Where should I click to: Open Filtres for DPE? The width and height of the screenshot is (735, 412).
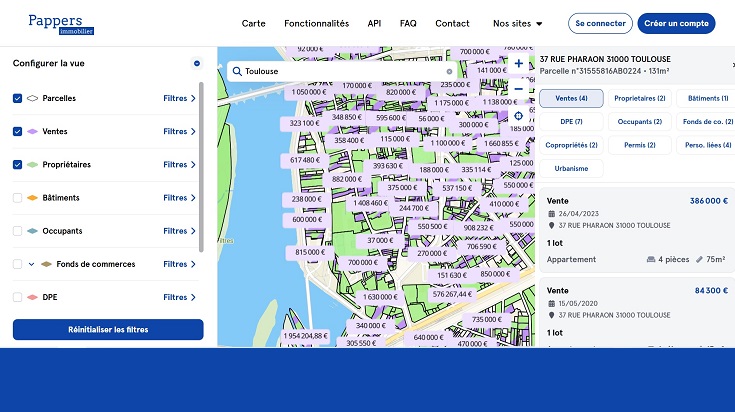180,297
